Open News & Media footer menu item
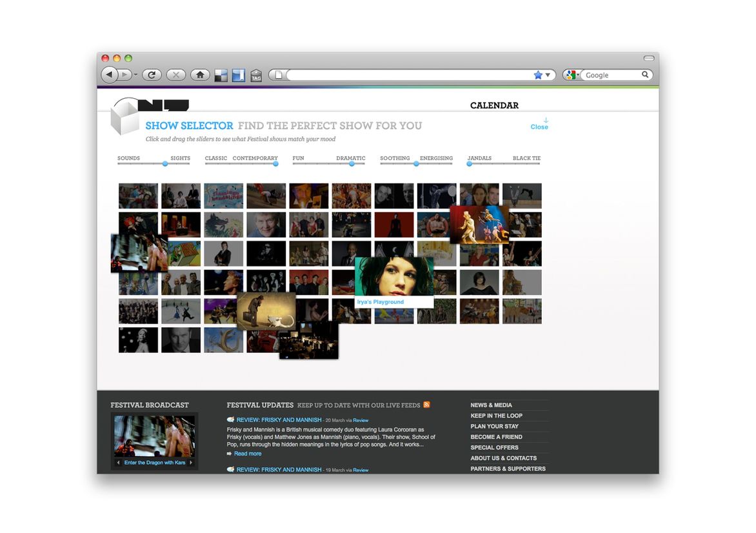The image size is (756, 533). 491,405
